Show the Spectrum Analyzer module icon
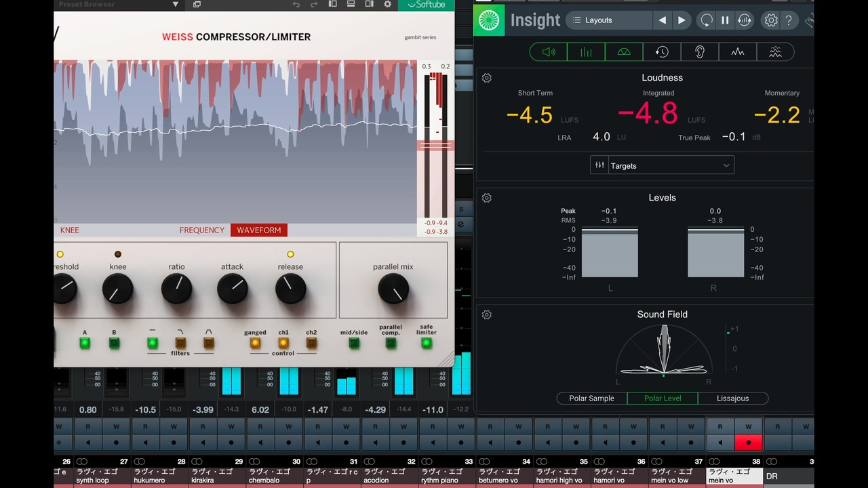 click(x=738, y=52)
